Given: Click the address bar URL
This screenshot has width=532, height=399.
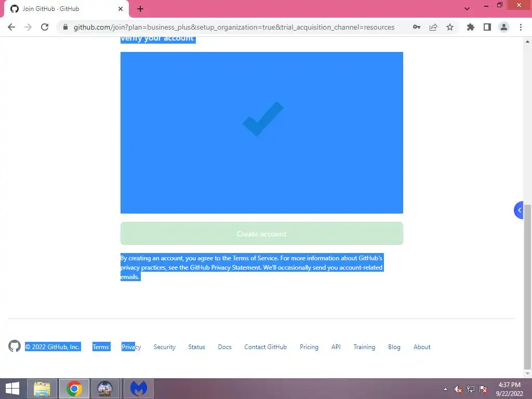Looking at the screenshot, I should pyautogui.click(x=234, y=27).
